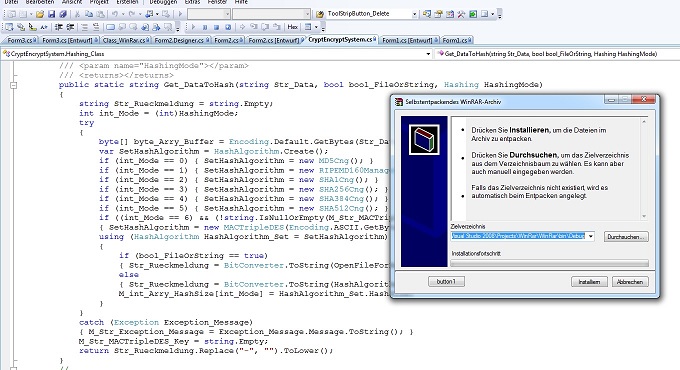Click the Decrease Indent icon
The image size is (680, 370).
(59, 27)
